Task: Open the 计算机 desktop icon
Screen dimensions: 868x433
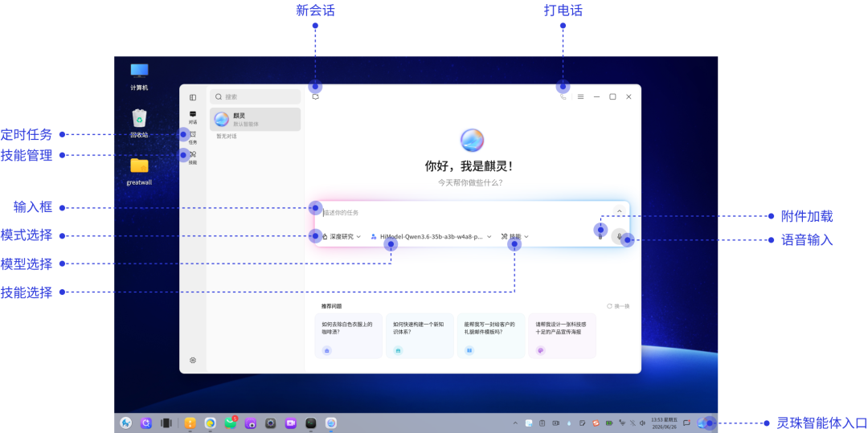Action: tap(139, 77)
